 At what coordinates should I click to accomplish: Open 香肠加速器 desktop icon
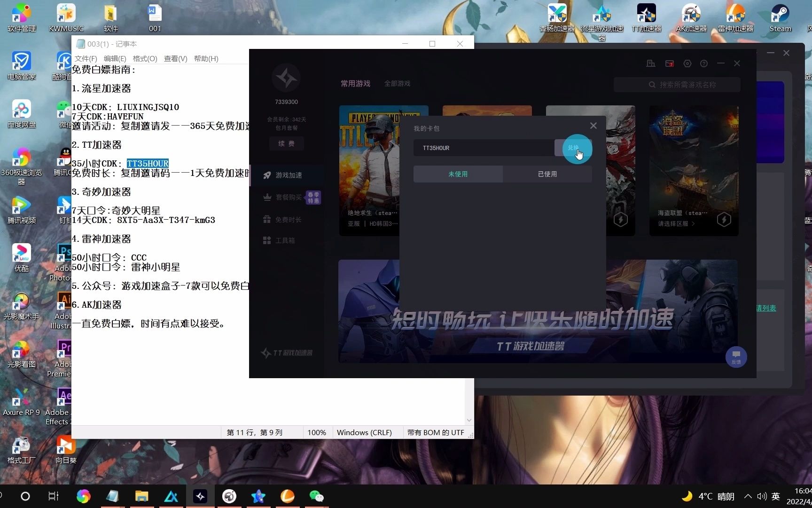[557, 18]
